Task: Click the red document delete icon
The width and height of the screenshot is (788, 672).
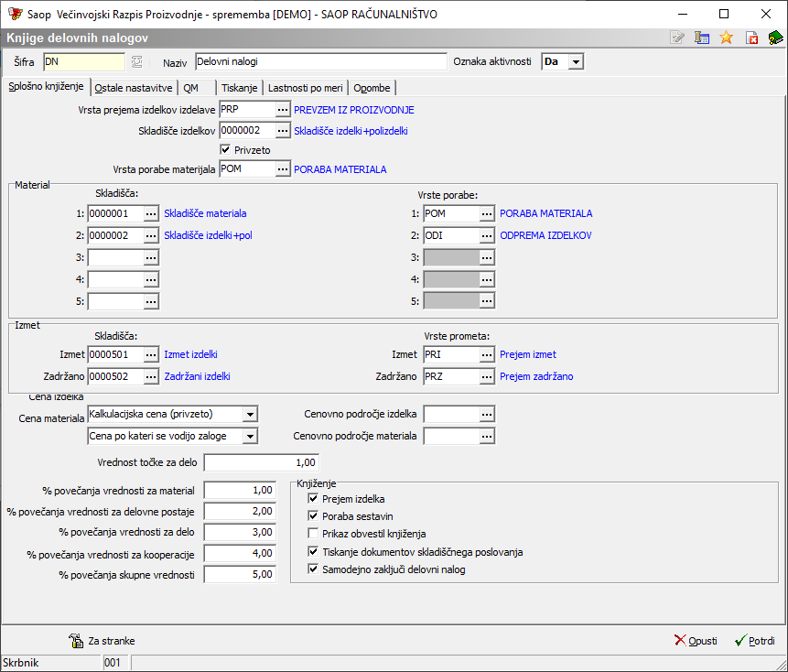Action: pyautogui.click(x=751, y=38)
